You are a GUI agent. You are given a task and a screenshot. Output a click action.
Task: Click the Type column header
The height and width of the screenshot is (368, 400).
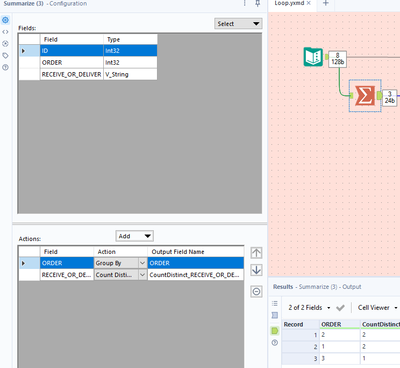pyautogui.click(x=130, y=39)
